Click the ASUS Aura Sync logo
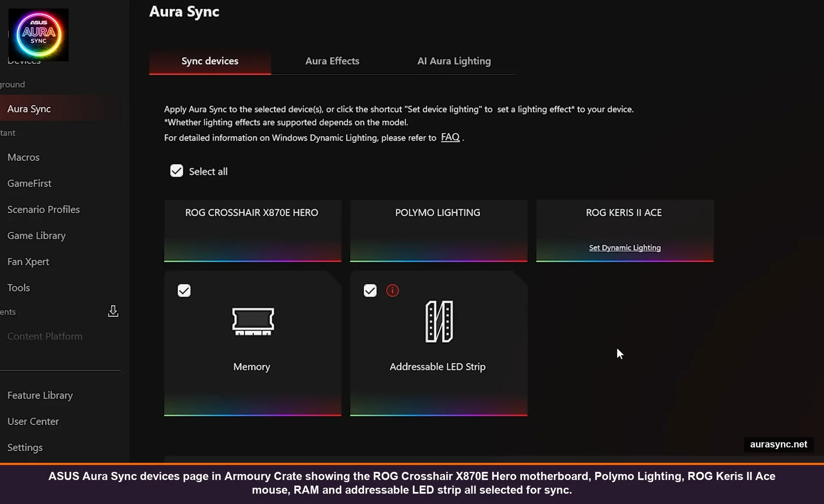Screen dimensions: 824x504 (x=38, y=35)
